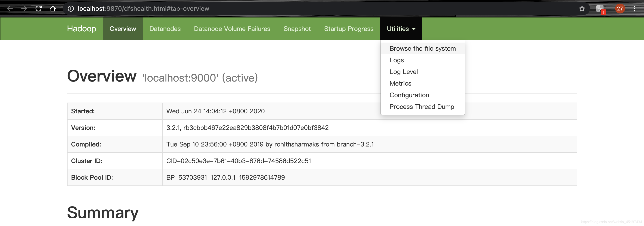Open Datanode Volume Failures tab
Viewport: 644px width, 226px height.
(x=232, y=29)
